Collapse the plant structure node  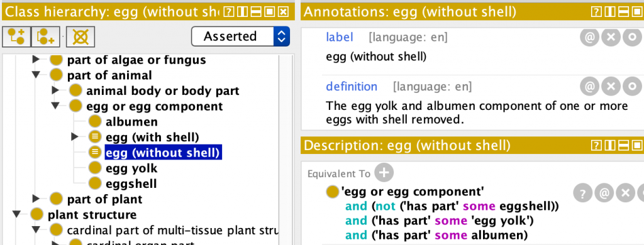[x=17, y=214]
